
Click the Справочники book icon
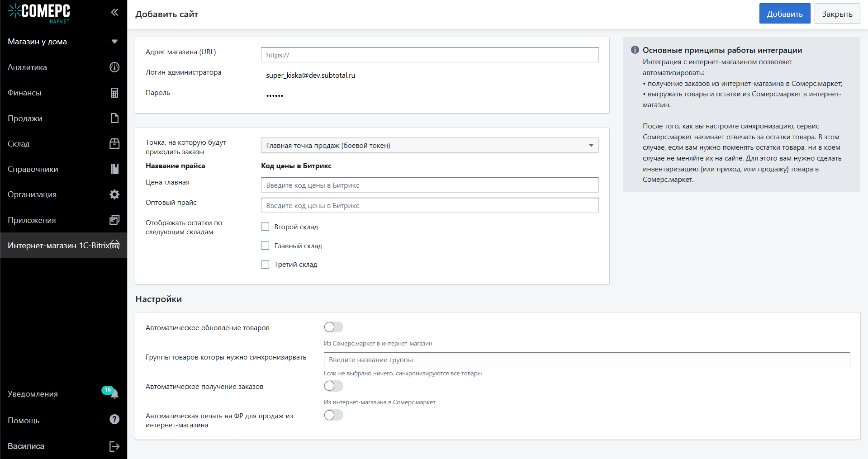(114, 169)
